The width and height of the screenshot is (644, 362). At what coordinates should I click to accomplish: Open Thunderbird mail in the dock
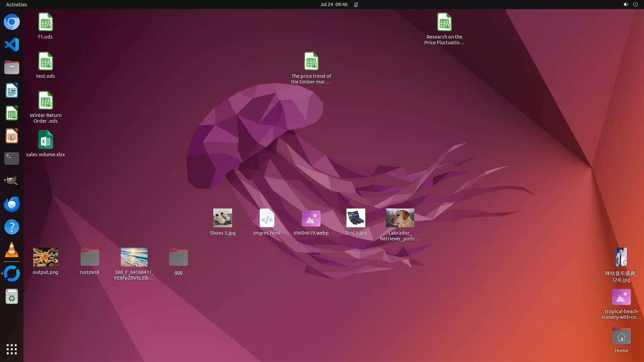[x=12, y=204]
